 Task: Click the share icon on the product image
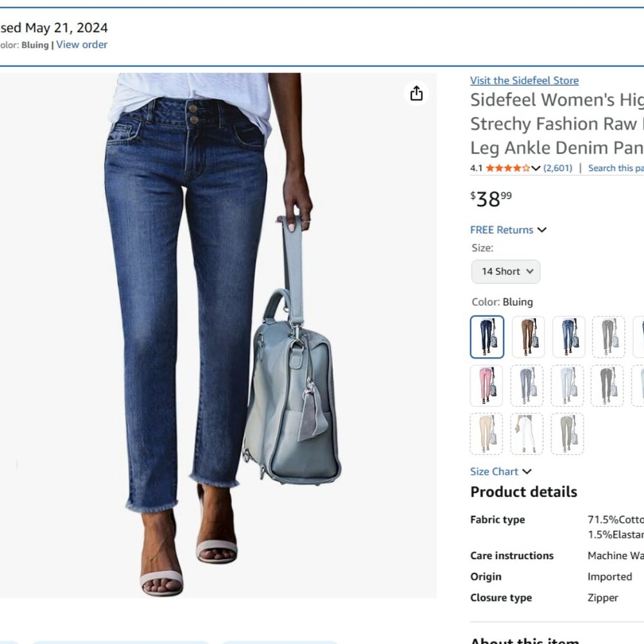coord(416,93)
